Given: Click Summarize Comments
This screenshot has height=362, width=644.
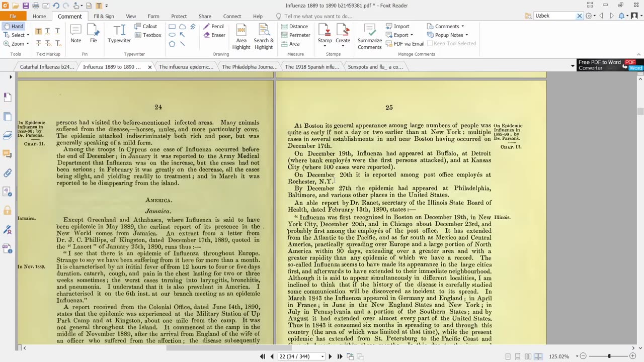Looking at the screenshot, I should [370, 36].
